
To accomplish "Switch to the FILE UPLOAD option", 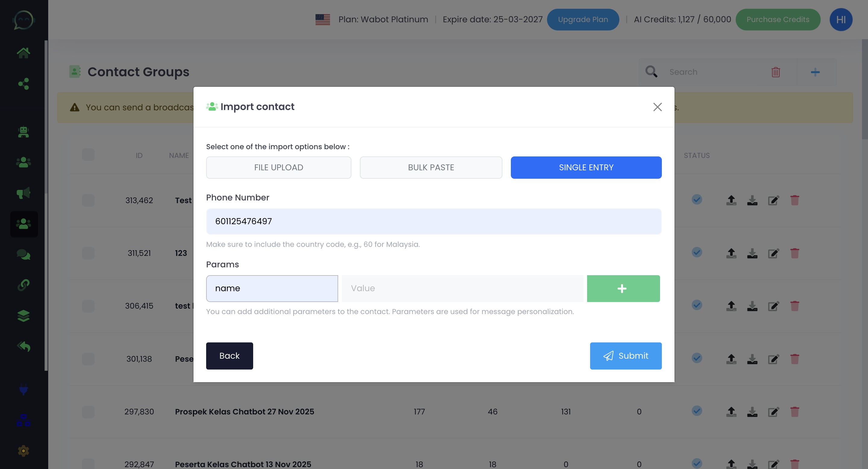I will pyautogui.click(x=278, y=168).
